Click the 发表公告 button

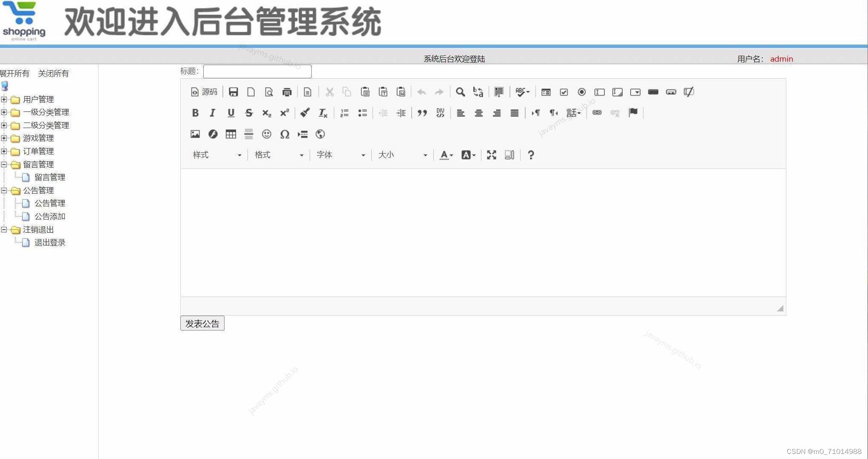[202, 323]
